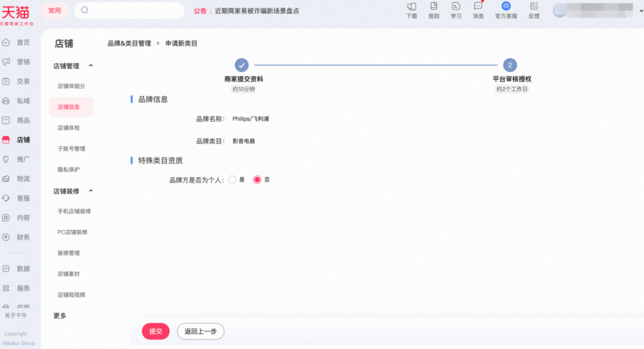Select 是 radio for 品牌方是否为个人
This screenshot has width=644, height=349.
click(233, 180)
